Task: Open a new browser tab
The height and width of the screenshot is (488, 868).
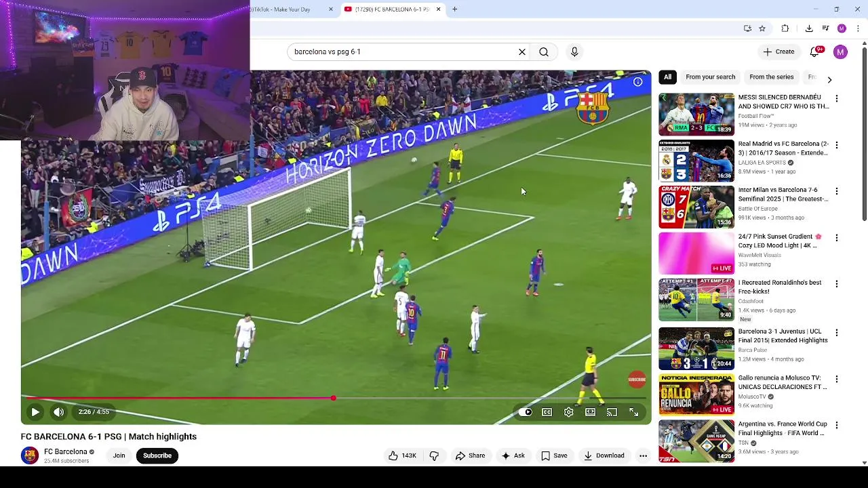Action: pos(455,9)
